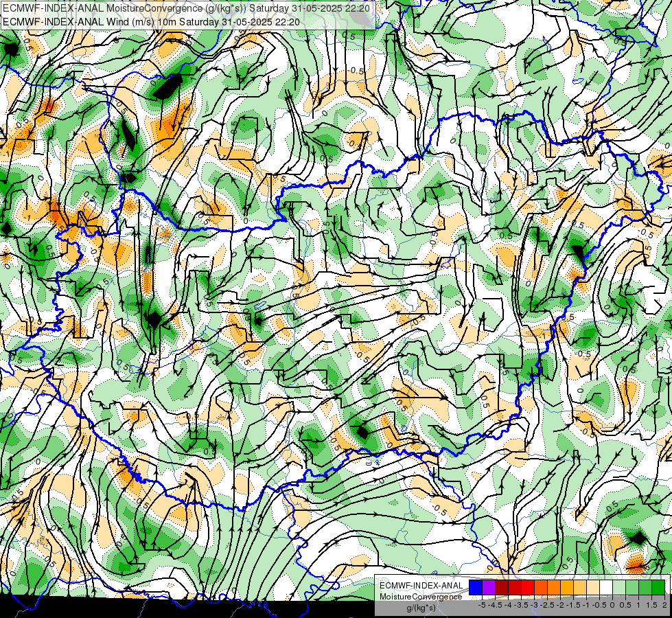The width and height of the screenshot is (672, 618).
Task: Click the legend tick value -2.5
Action: click(x=547, y=605)
